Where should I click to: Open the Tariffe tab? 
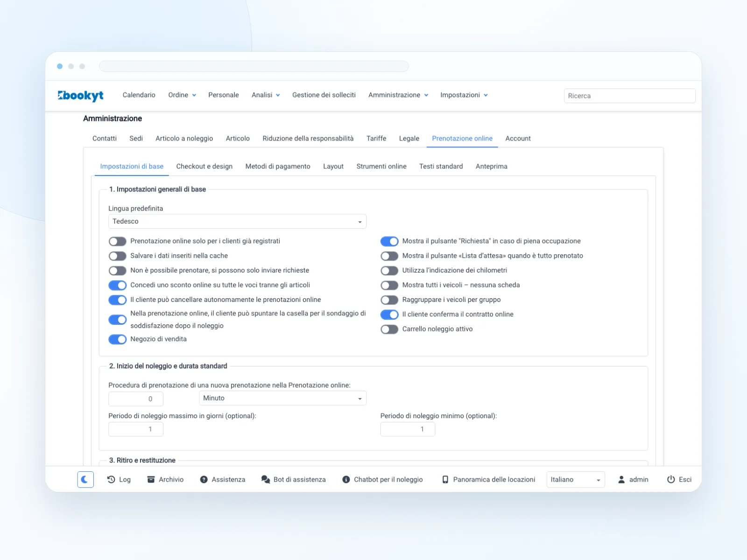pyautogui.click(x=376, y=138)
